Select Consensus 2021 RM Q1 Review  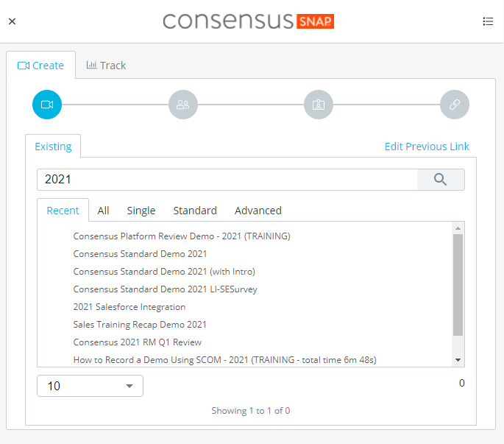tap(138, 342)
